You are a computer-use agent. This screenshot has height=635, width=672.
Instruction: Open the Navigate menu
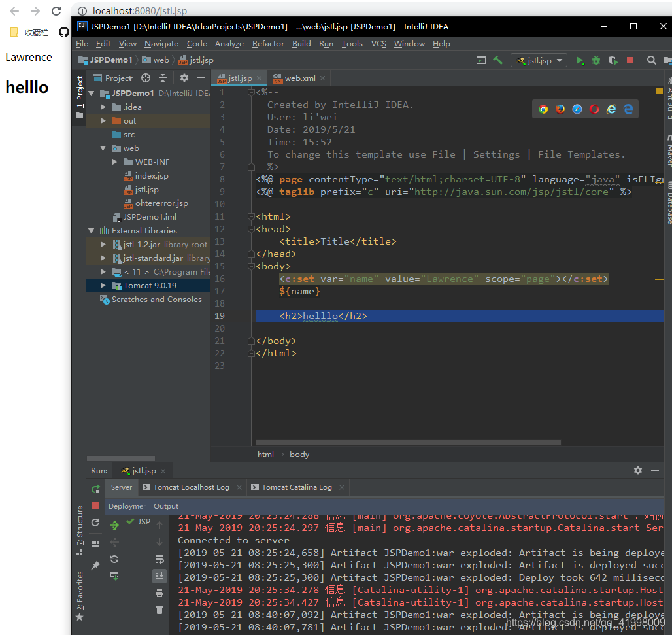click(161, 44)
